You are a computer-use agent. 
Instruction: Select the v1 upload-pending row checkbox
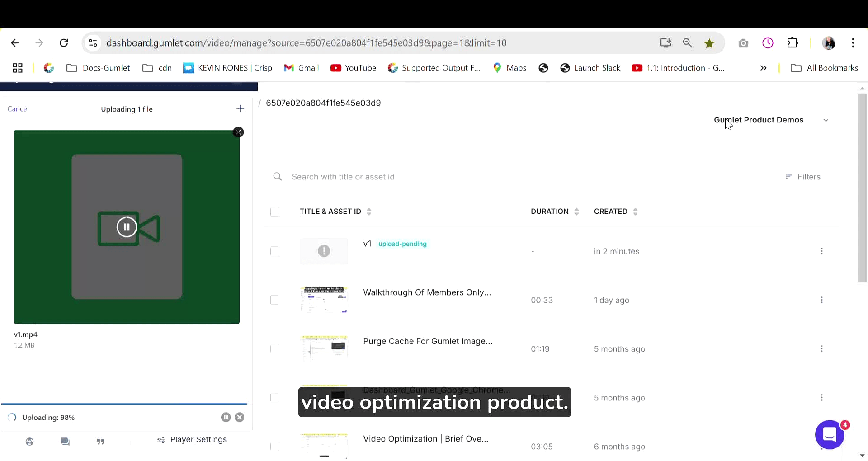point(275,251)
